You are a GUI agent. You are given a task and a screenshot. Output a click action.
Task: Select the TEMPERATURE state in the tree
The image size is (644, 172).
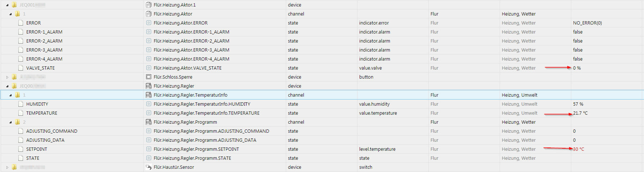41,113
